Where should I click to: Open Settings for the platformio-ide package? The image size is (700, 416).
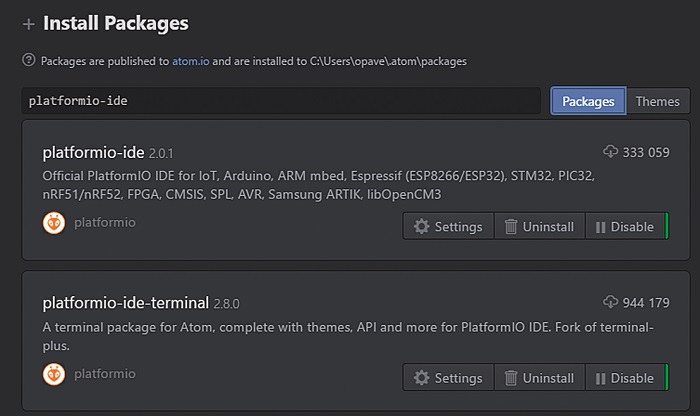[x=449, y=226]
